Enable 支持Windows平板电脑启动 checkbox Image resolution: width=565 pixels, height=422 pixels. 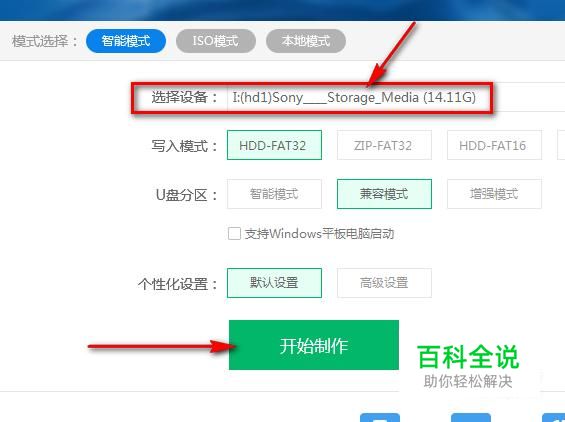click(234, 234)
